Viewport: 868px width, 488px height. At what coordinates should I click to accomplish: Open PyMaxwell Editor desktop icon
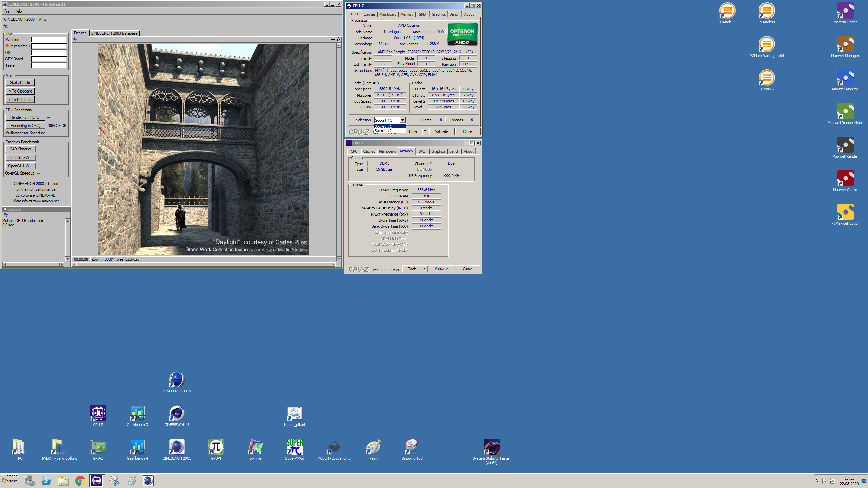coord(845,215)
